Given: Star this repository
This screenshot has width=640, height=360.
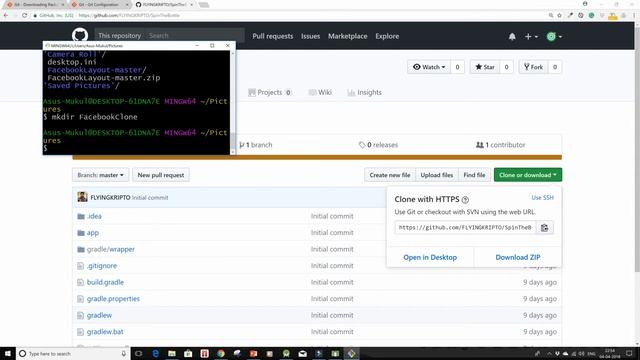Looking at the screenshot, I should pos(485,67).
